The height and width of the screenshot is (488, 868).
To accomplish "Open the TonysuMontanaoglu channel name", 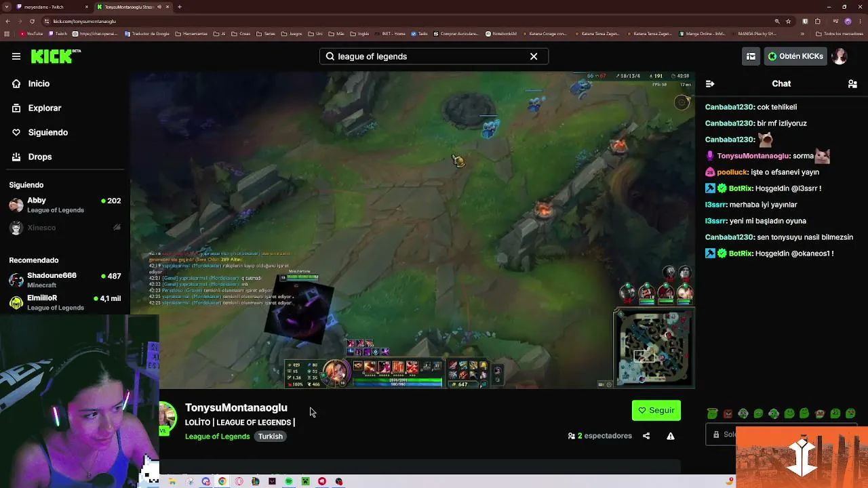I will point(236,407).
